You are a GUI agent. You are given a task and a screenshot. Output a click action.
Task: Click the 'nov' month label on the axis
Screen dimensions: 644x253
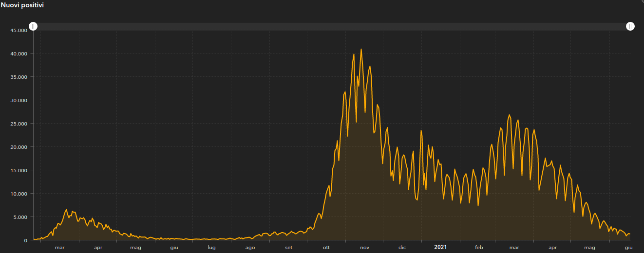click(x=364, y=247)
